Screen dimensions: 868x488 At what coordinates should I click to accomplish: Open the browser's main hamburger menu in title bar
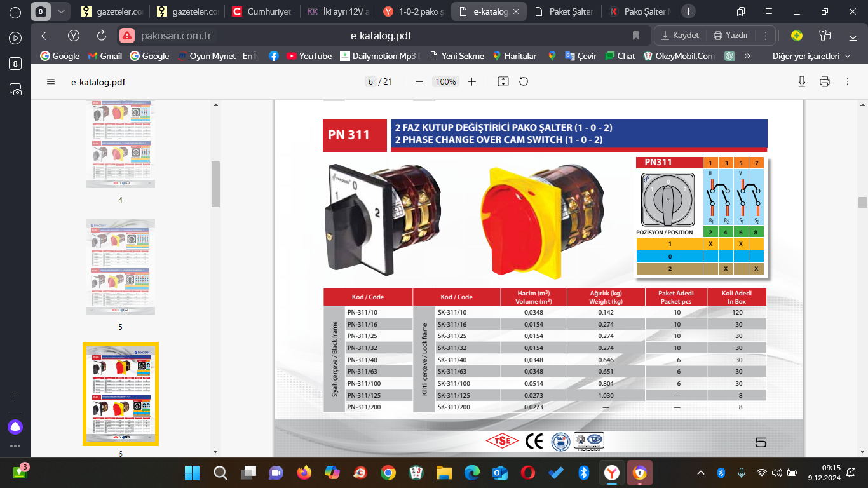point(768,11)
